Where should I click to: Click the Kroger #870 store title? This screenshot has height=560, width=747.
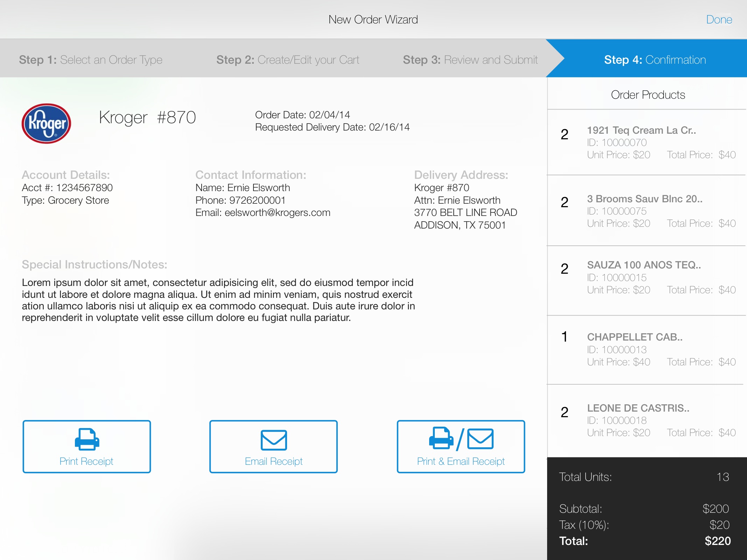(x=147, y=118)
